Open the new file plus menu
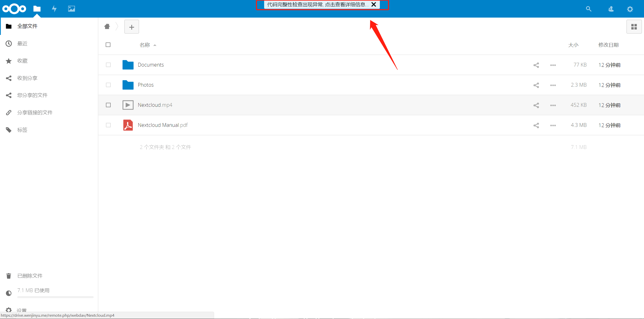This screenshot has width=644, height=319. coord(132,27)
